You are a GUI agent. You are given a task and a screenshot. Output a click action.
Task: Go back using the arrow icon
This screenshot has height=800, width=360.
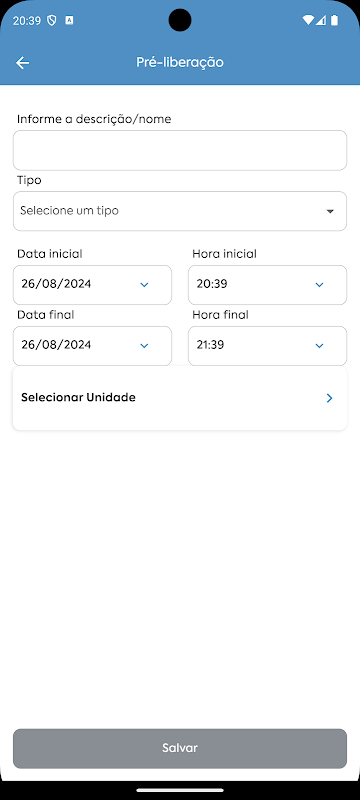[x=22, y=63]
